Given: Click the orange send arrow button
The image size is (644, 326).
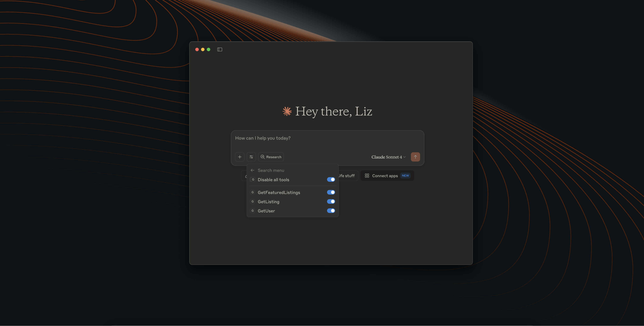Looking at the screenshot, I should (415, 157).
